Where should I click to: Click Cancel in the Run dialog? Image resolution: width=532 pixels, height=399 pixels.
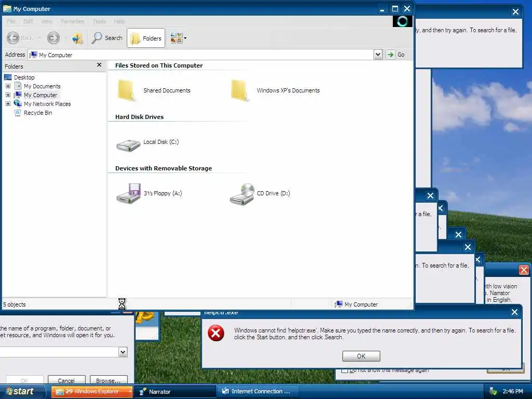point(66,380)
